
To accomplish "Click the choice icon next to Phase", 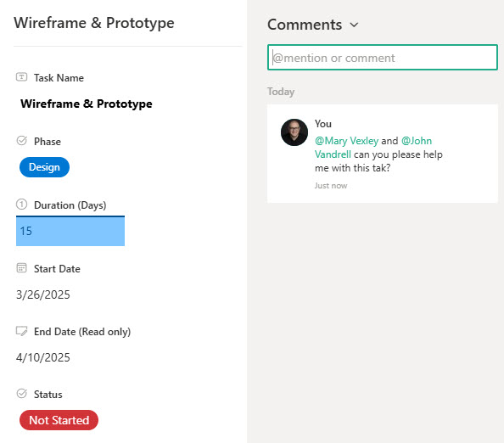I will 21,141.
